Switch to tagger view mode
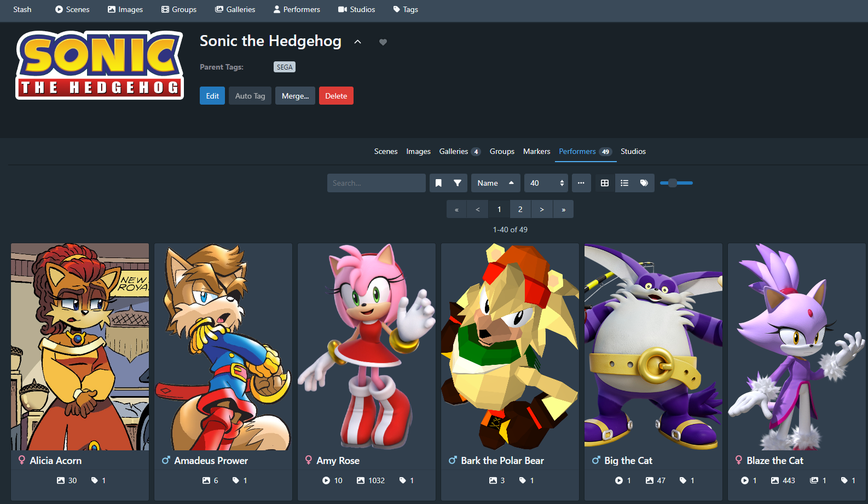The image size is (868, 504). [644, 183]
